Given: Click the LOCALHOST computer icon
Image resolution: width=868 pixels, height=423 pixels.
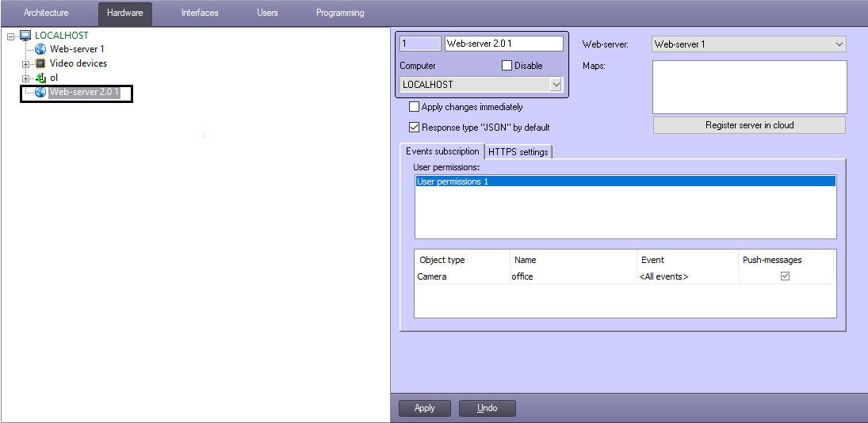Looking at the screenshot, I should click(x=26, y=36).
